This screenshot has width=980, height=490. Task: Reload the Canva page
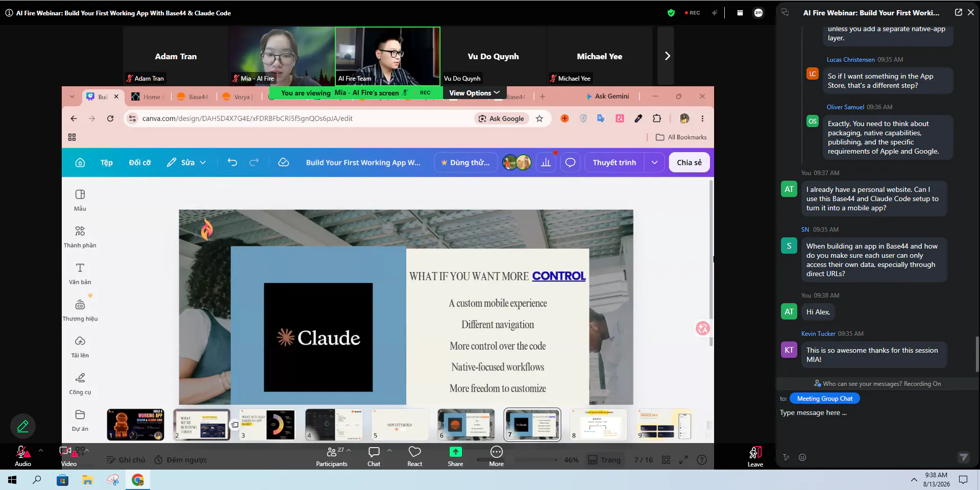point(110,118)
